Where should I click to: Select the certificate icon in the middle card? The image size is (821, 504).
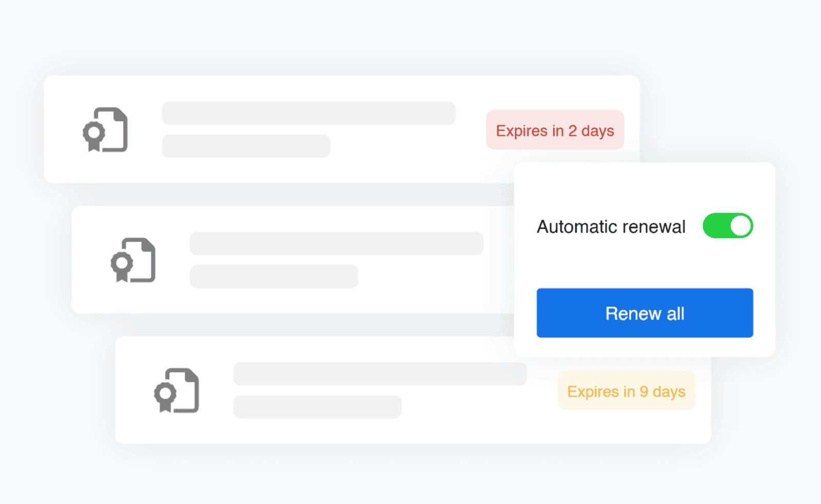point(133,260)
